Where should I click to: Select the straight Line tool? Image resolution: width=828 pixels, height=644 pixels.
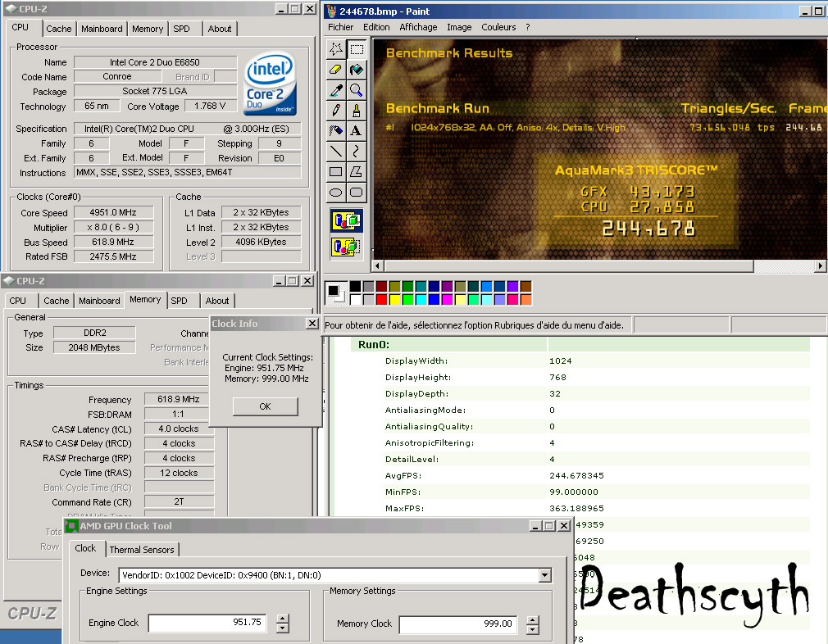click(336, 152)
